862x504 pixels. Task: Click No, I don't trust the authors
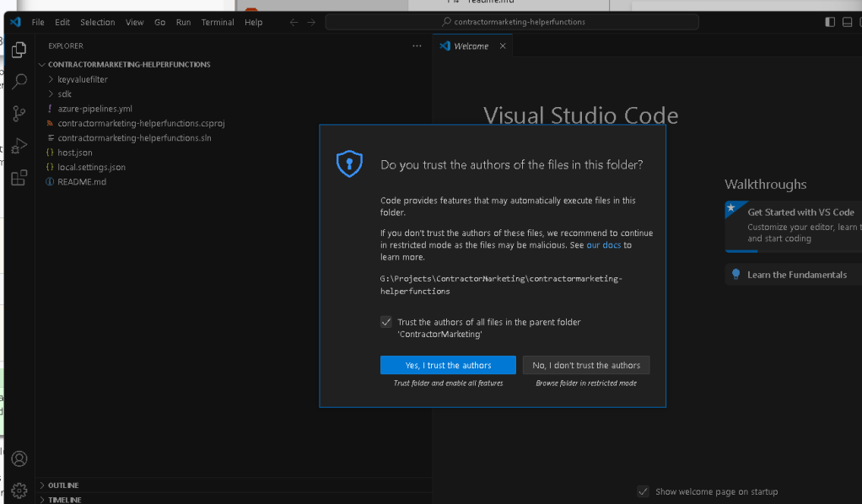[x=586, y=365]
